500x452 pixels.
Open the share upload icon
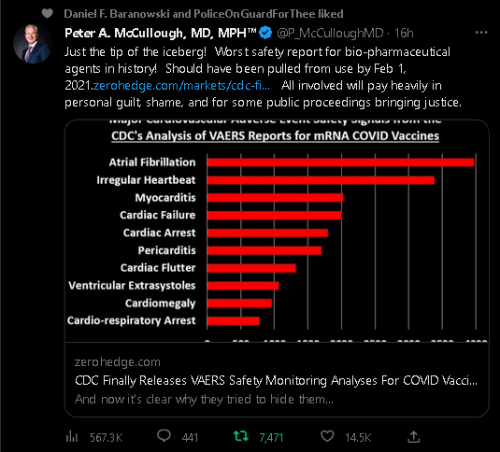tap(414, 436)
